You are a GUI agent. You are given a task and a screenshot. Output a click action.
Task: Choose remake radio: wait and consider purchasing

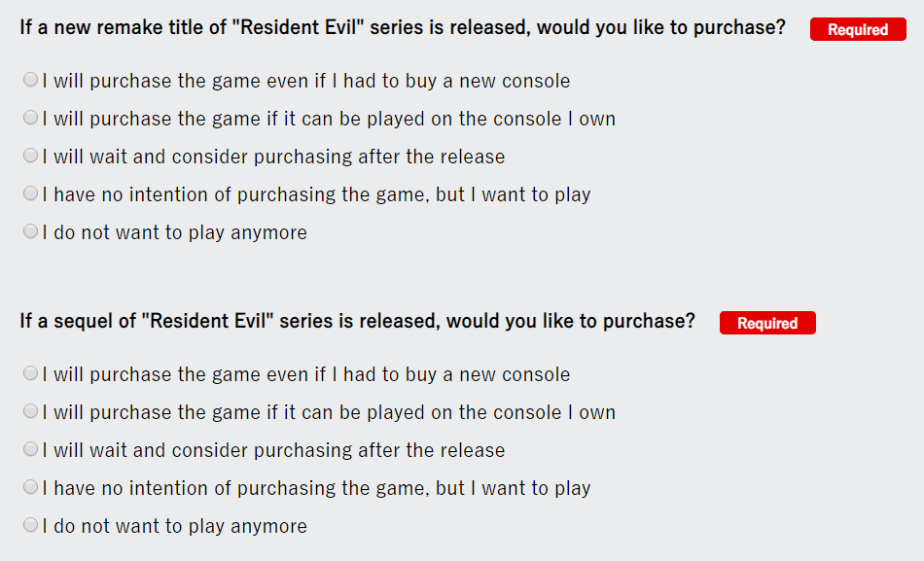coord(31,155)
